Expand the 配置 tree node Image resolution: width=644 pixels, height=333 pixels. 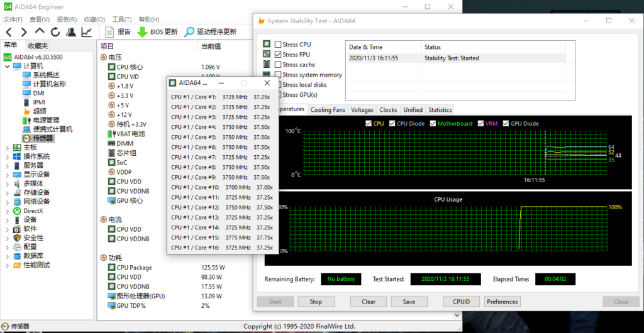[7, 247]
